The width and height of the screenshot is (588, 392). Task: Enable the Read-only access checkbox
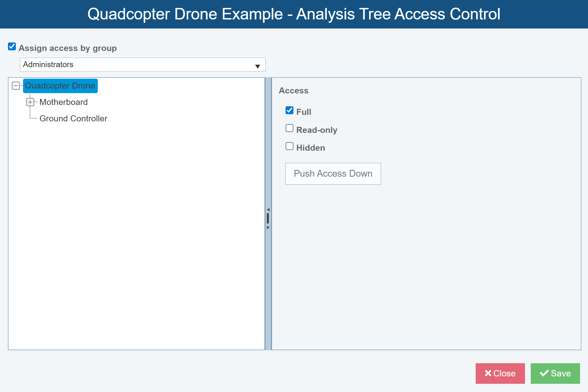click(289, 128)
